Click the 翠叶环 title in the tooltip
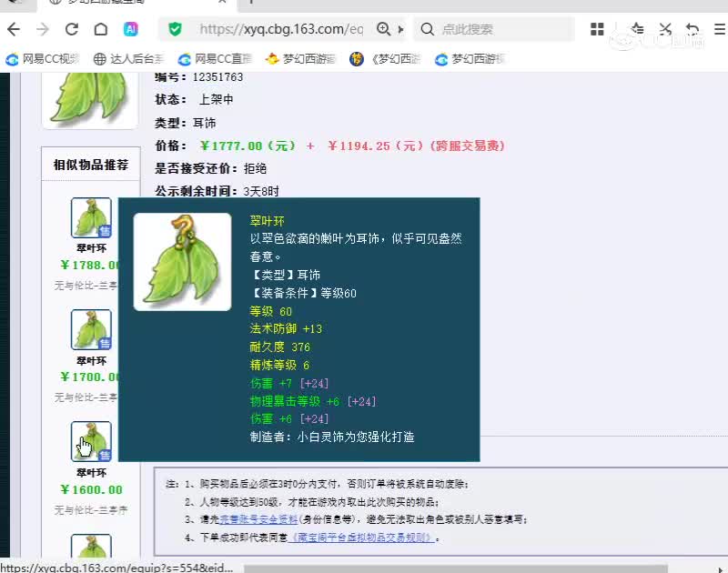 [x=267, y=221]
